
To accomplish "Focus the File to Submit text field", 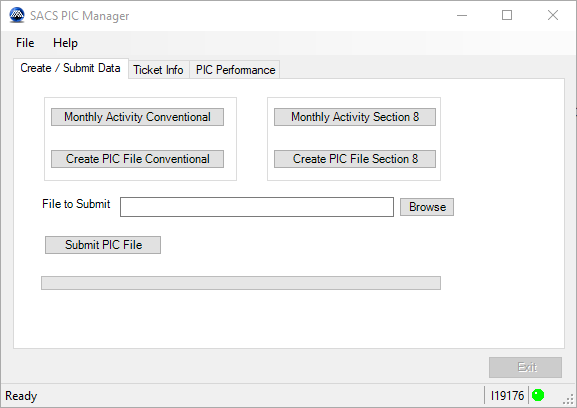I will (257, 207).
